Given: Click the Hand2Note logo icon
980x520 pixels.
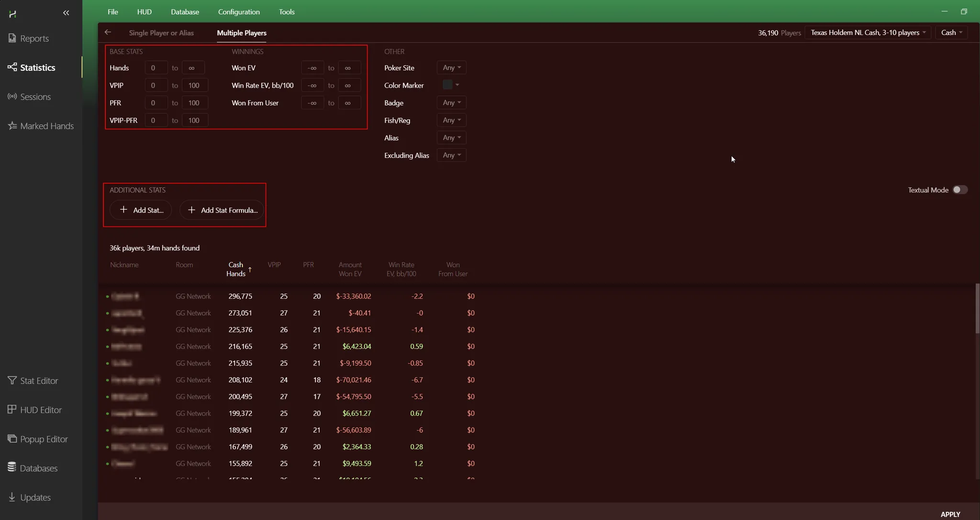Looking at the screenshot, I should coord(12,13).
